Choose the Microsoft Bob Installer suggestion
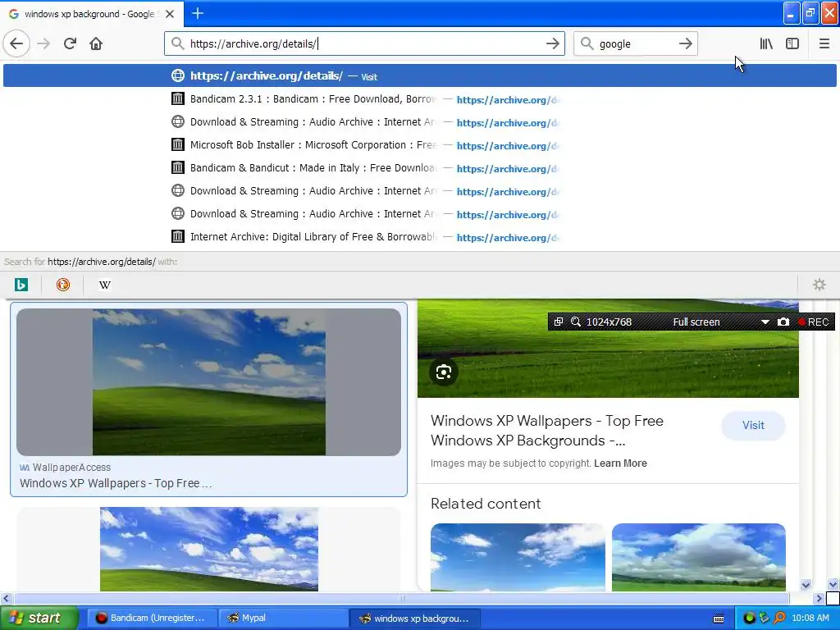This screenshot has width=840, height=630. click(x=419, y=145)
